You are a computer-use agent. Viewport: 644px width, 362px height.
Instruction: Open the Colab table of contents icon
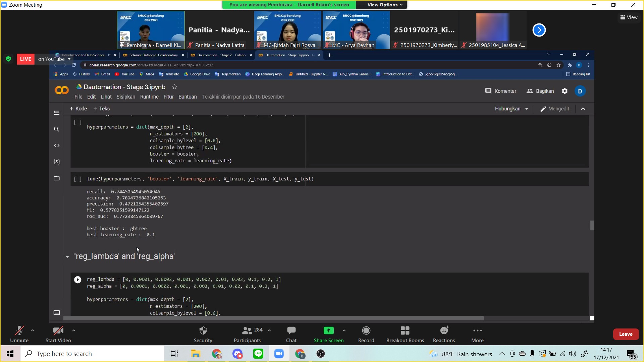click(56, 113)
